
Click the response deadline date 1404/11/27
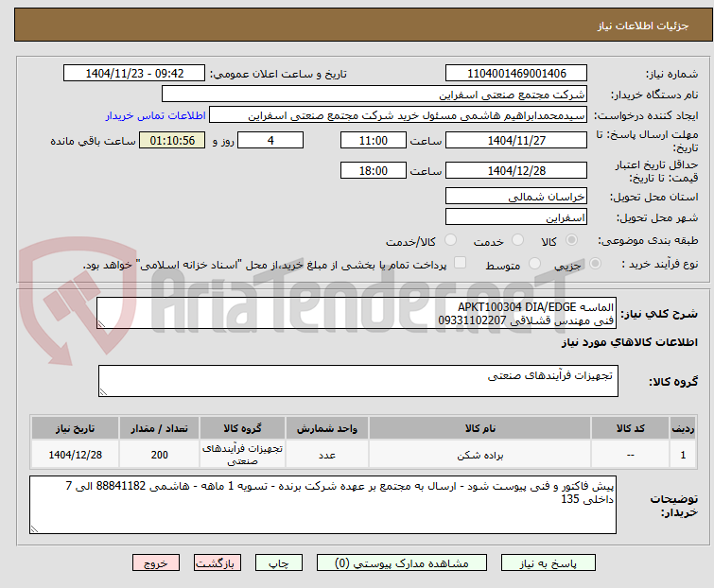point(516,140)
